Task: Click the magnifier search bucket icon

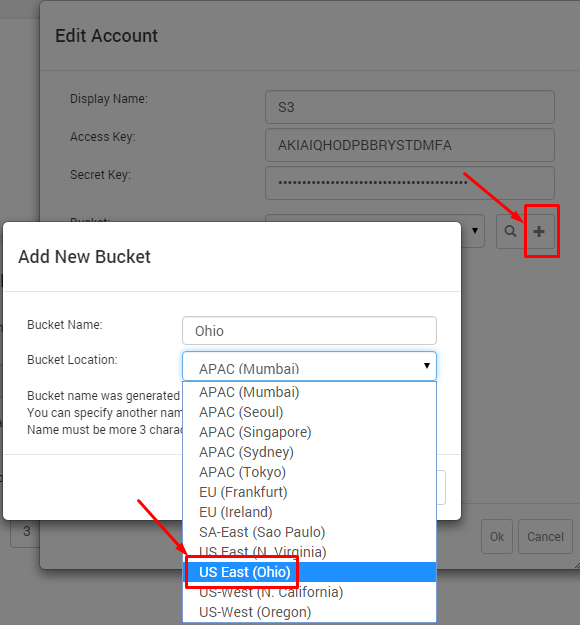Action: 510,231
